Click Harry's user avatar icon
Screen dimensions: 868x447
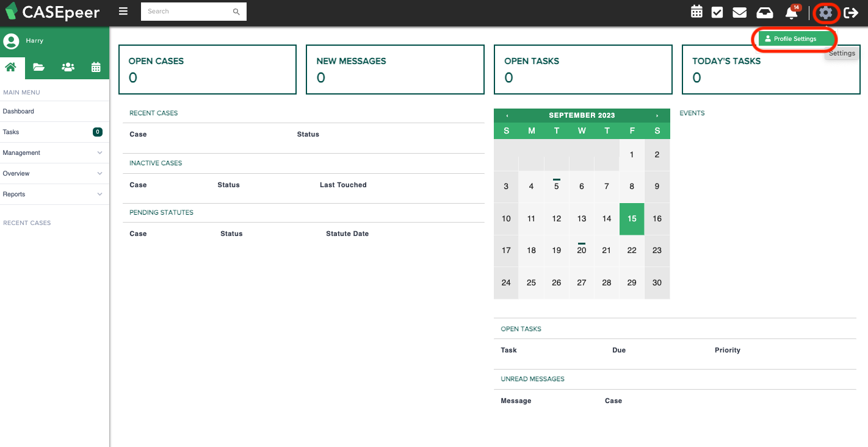point(11,41)
